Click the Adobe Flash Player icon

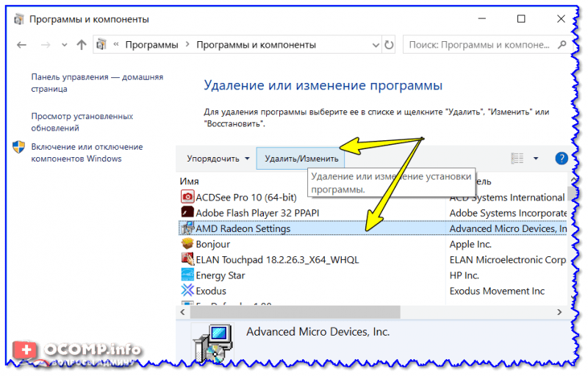(x=187, y=212)
